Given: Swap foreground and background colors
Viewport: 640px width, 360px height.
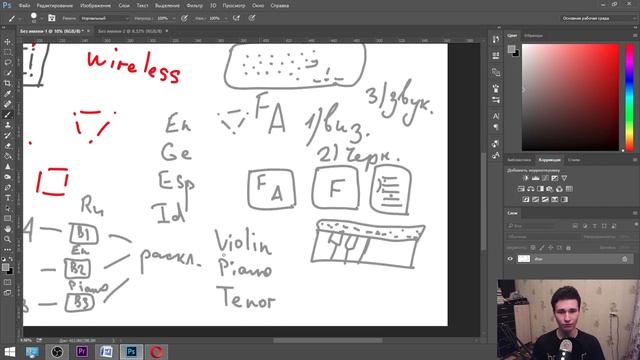Looking at the screenshot, I should point(11,259).
